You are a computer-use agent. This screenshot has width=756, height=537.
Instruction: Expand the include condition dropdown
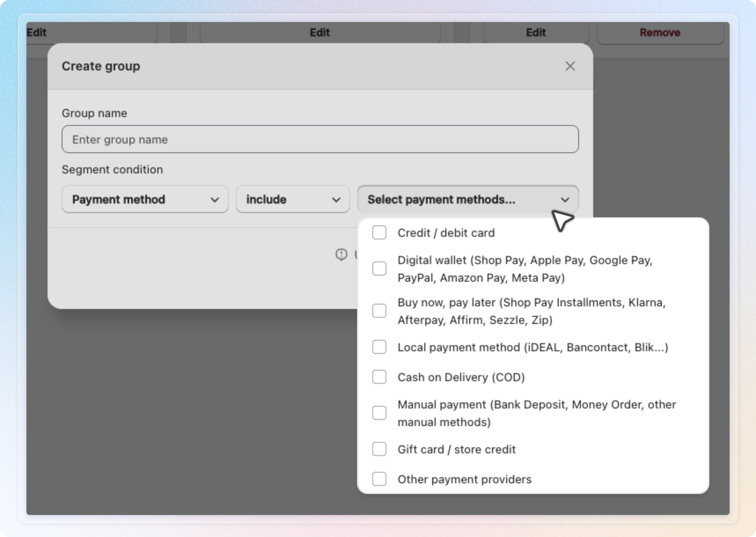click(293, 199)
